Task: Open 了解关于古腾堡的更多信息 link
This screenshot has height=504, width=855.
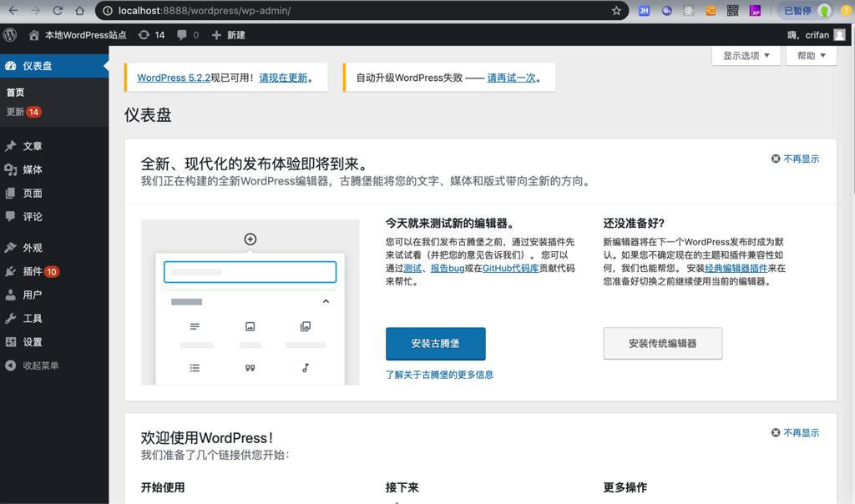Action: coord(439,375)
